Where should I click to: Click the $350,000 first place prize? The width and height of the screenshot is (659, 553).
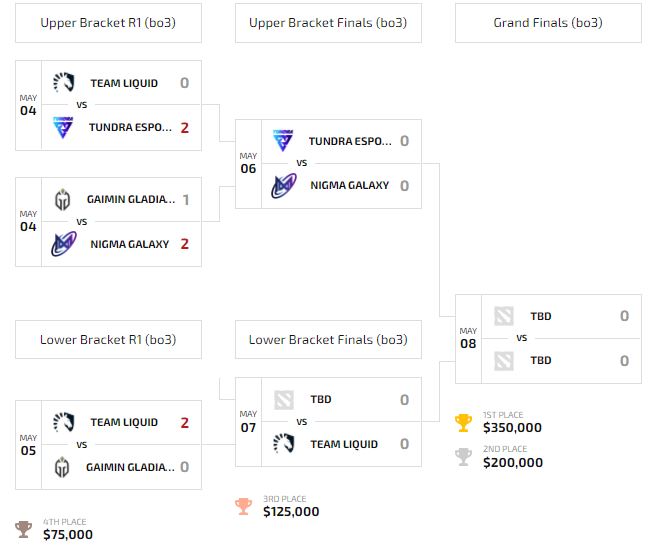512,428
